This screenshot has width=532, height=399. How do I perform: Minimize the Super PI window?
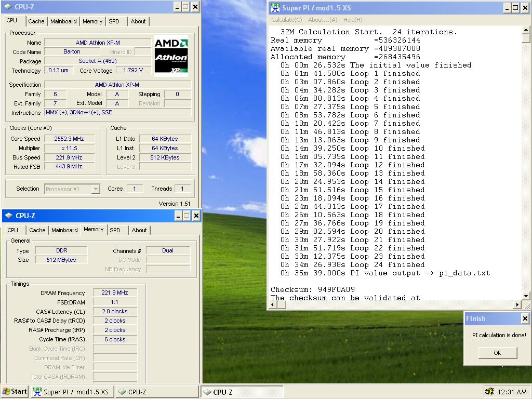coord(507,7)
